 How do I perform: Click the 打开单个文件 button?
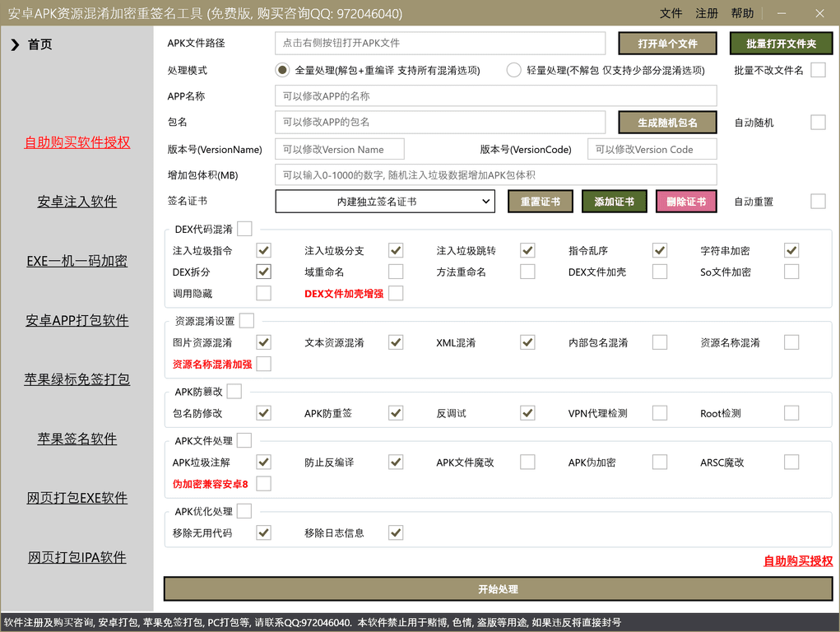667,44
